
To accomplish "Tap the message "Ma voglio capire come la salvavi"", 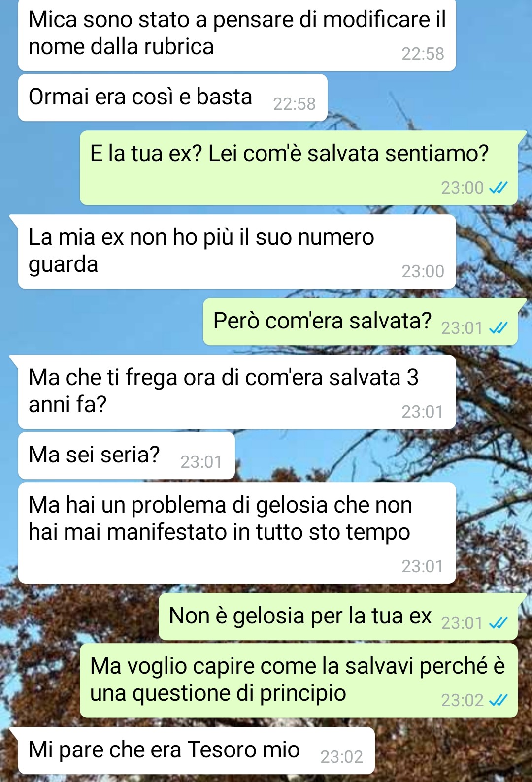I will pyautogui.click(x=299, y=681).
